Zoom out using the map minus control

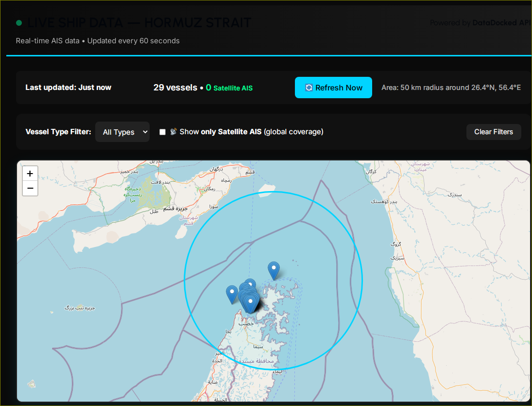point(30,188)
